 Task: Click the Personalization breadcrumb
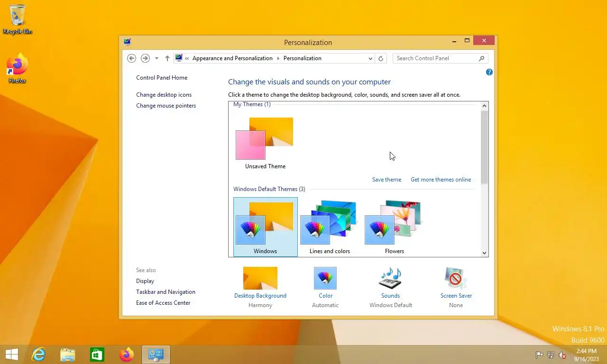click(303, 58)
